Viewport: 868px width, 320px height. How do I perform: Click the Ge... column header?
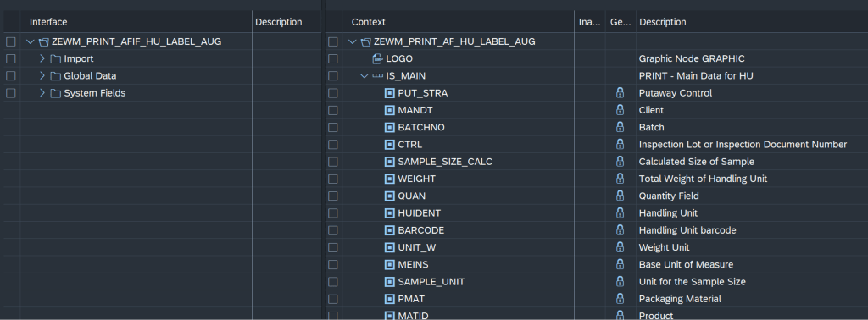(x=620, y=22)
